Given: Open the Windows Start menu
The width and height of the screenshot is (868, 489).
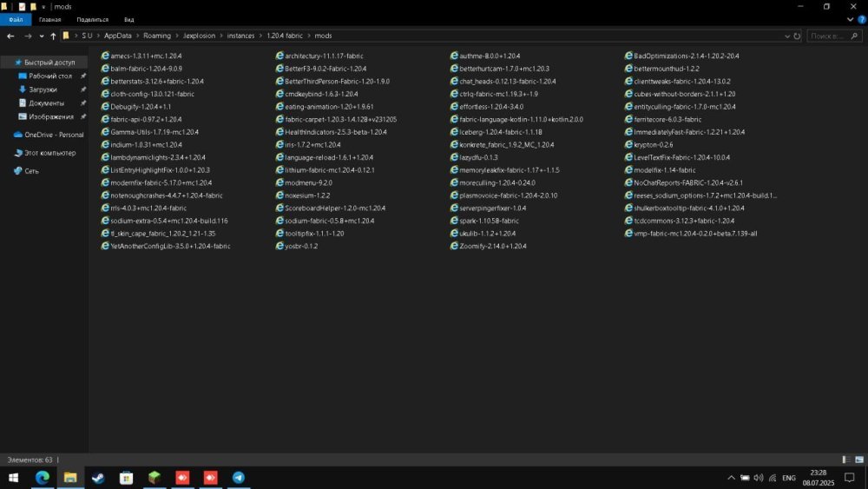Looking at the screenshot, I should 13,478.
